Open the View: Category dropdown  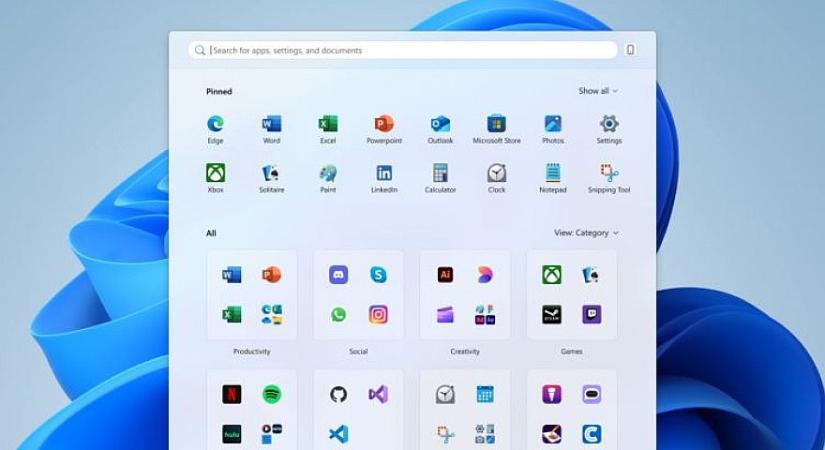[x=586, y=233]
